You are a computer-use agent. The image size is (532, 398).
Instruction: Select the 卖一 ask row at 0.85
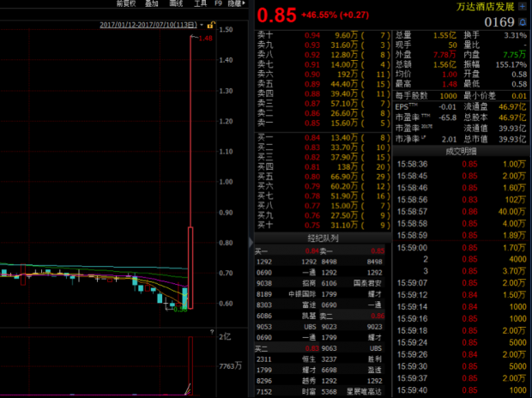(323, 124)
